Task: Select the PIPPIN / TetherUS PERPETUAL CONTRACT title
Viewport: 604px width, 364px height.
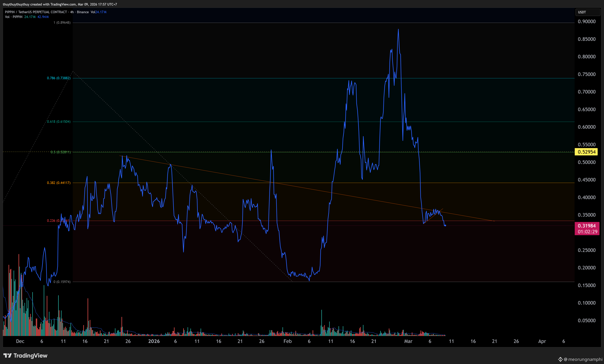Action: click(x=36, y=12)
